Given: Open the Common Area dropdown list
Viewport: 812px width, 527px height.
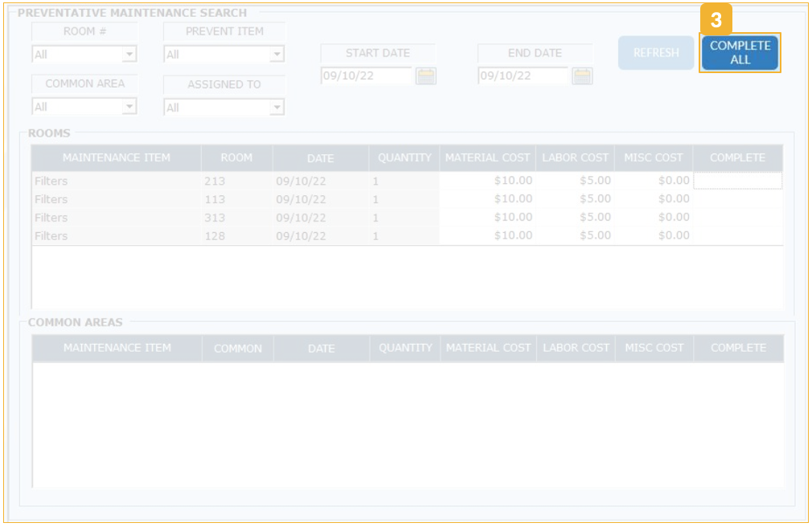Looking at the screenshot, I should click(x=129, y=107).
